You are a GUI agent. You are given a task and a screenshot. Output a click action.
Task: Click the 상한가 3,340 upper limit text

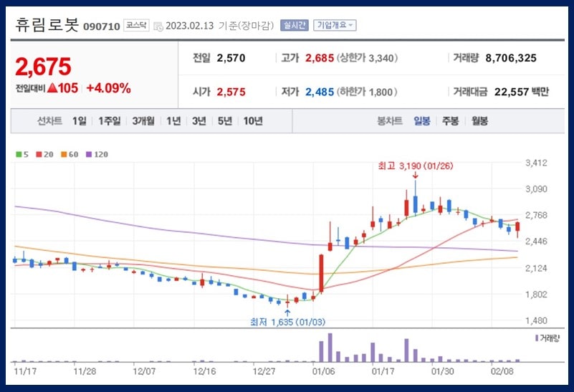367,58
